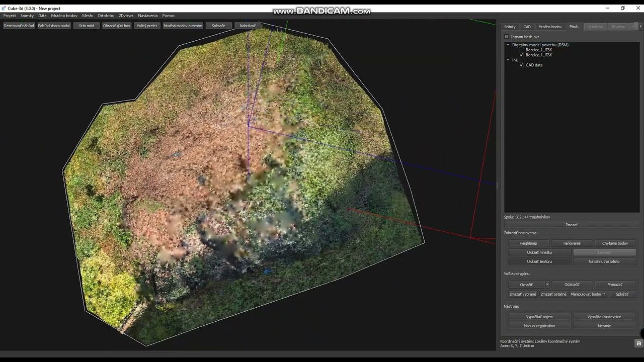Click the Vypočítať objem button

tap(539, 317)
